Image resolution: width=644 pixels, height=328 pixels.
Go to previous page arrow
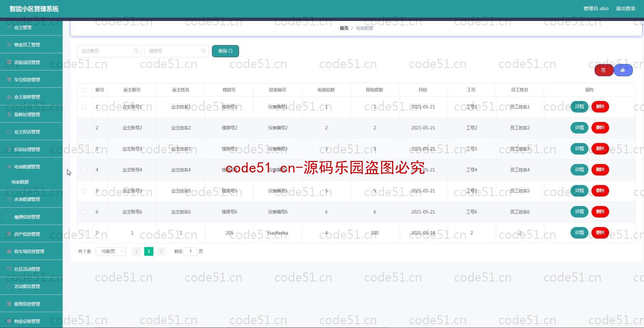pyautogui.click(x=136, y=251)
